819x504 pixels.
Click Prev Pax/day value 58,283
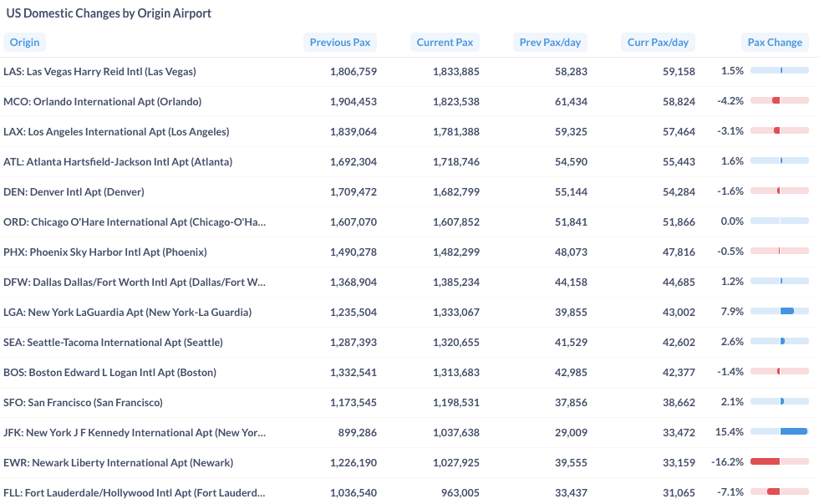click(571, 72)
